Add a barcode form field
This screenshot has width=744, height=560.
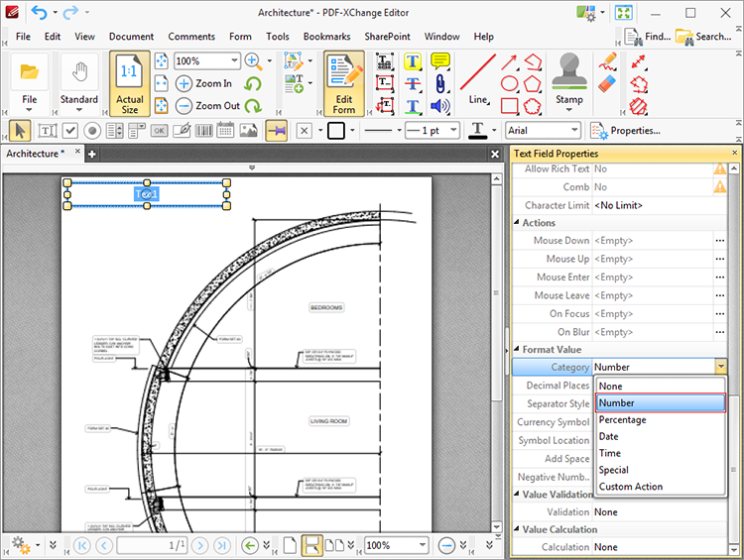(x=204, y=130)
